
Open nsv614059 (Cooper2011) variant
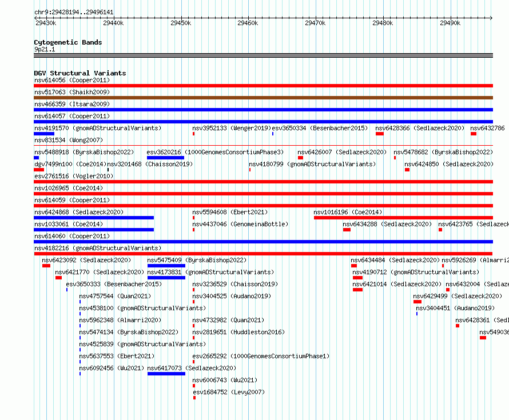[72, 200]
